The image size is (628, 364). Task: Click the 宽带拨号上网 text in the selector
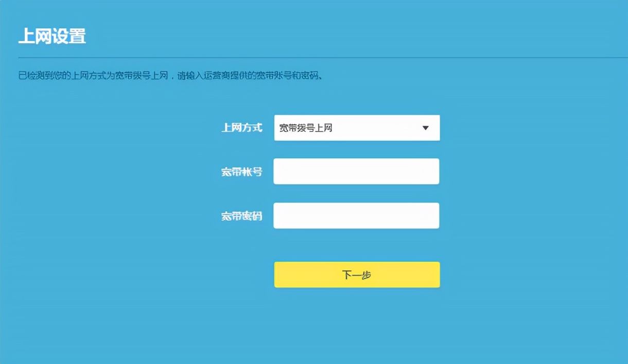tap(306, 128)
